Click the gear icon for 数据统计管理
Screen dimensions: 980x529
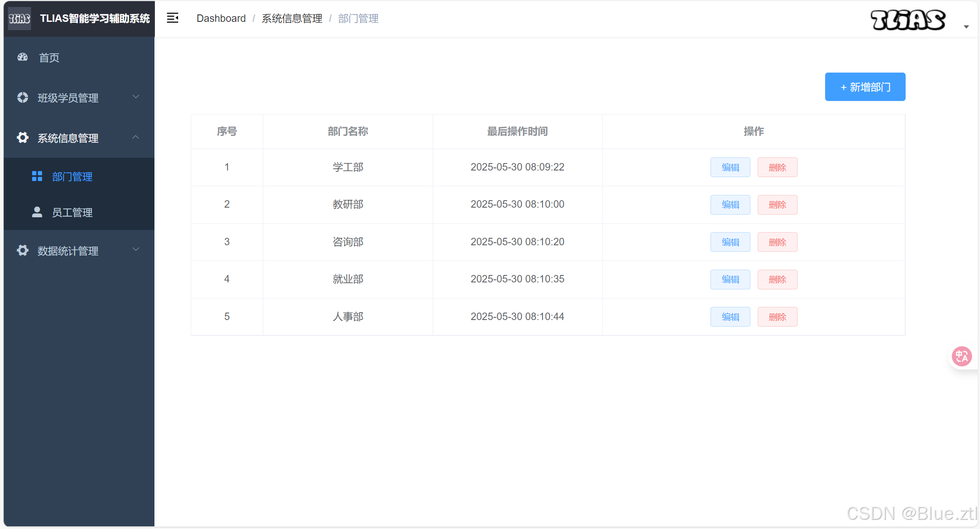coord(22,251)
